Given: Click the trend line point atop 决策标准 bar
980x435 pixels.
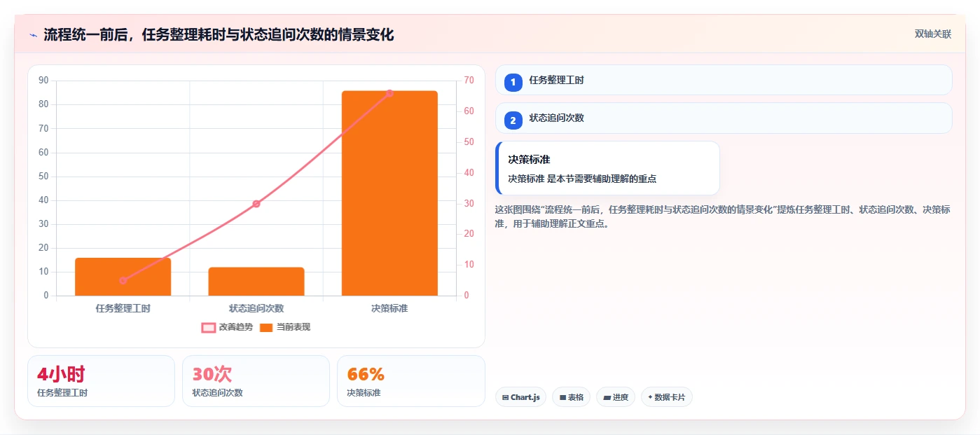Looking at the screenshot, I should [x=389, y=93].
